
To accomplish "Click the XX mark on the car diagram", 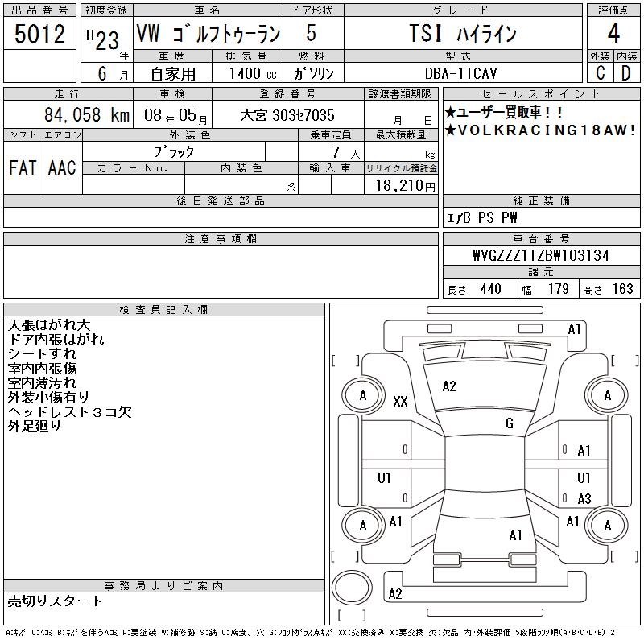I will (400, 402).
